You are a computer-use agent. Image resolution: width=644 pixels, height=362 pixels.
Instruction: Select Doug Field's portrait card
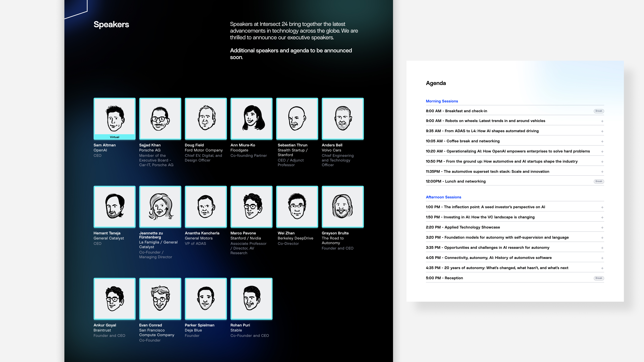[x=206, y=118]
